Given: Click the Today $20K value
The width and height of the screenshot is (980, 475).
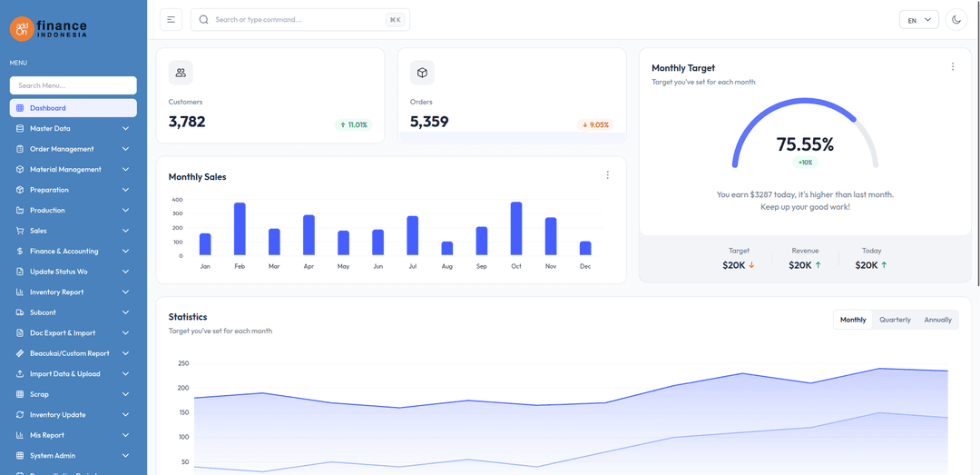Looking at the screenshot, I should [x=867, y=265].
